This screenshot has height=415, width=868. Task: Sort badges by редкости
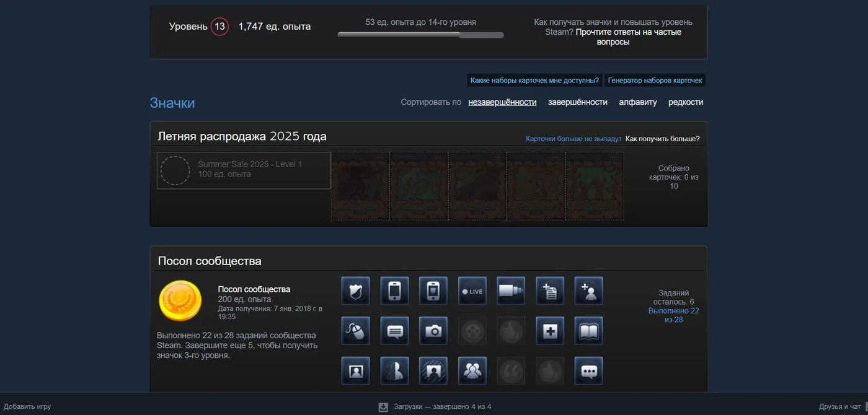pos(686,102)
